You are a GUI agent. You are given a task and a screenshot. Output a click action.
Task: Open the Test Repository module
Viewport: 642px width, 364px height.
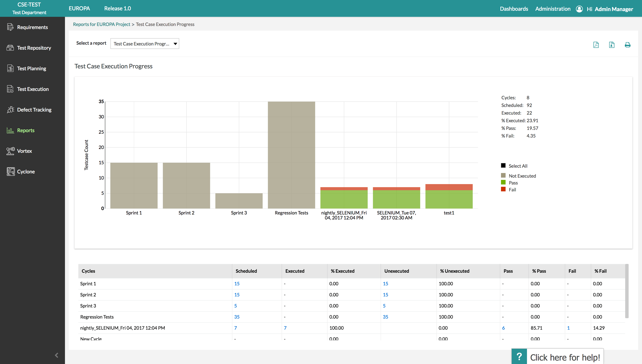(34, 48)
